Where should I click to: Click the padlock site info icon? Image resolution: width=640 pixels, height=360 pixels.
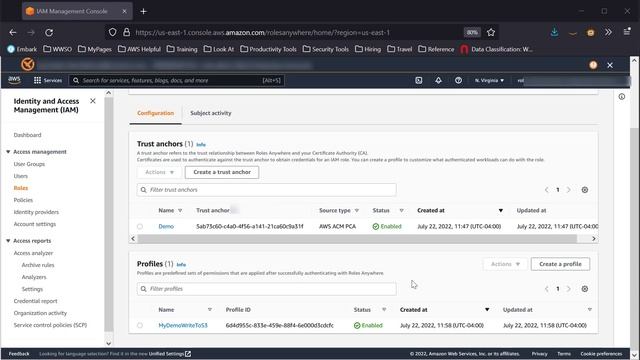point(127,32)
